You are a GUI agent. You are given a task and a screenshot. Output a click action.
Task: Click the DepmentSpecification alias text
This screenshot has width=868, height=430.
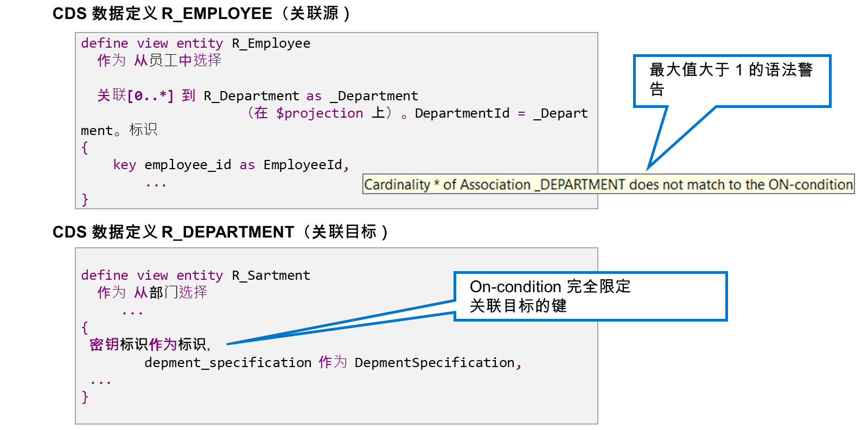(435, 363)
